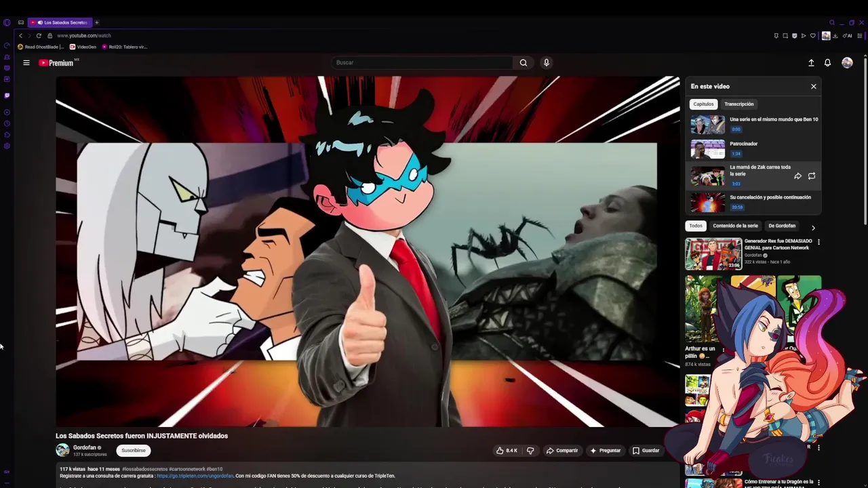Click the send/flow arrow icon in the toolbar

[804, 36]
